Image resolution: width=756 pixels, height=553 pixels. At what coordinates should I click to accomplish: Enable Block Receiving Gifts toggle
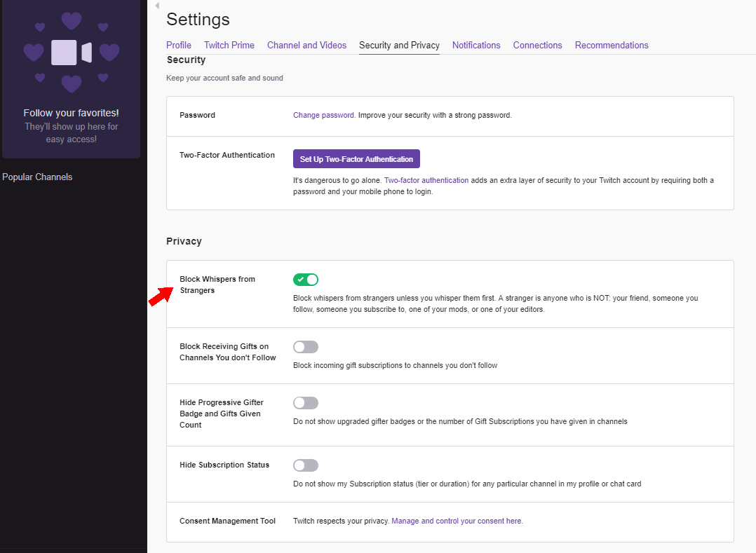(306, 347)
